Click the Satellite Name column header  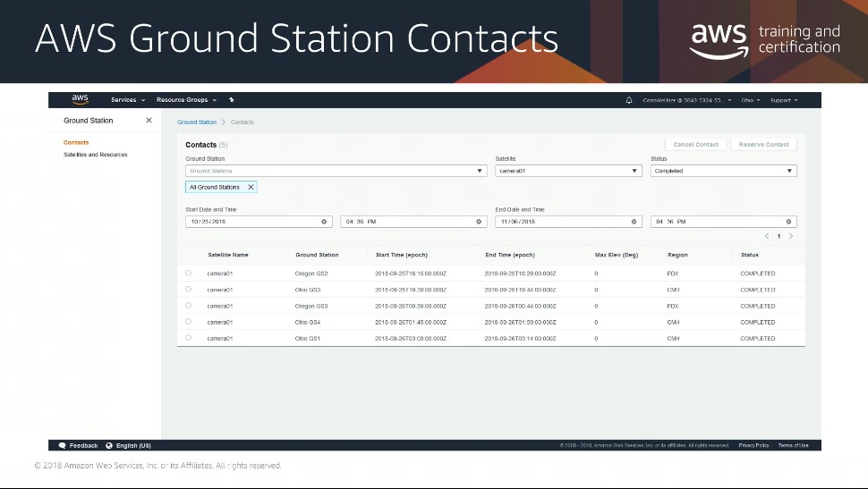[228, 255]
